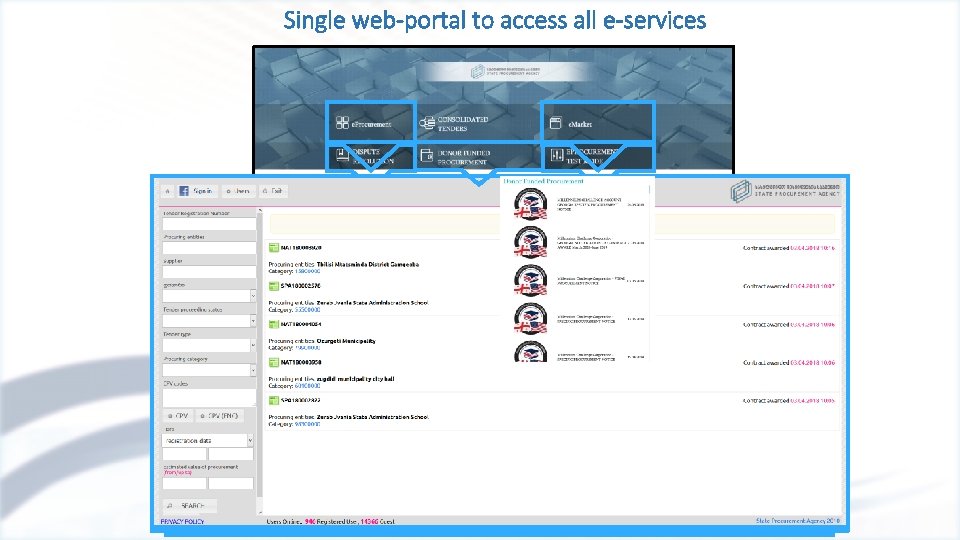Click the Facebook icon next to Sign in
This screenshot has width=960, height=540.
(x=184, y=191)
